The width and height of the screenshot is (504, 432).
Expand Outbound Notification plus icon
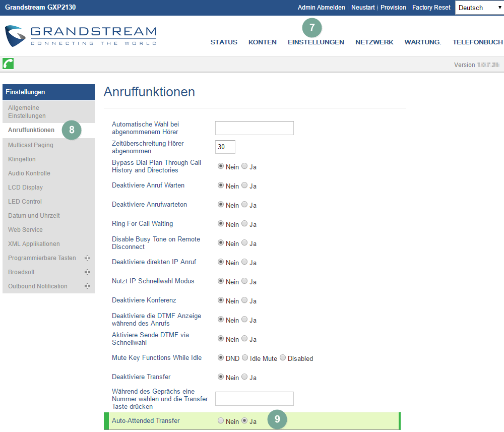[87, 286]
